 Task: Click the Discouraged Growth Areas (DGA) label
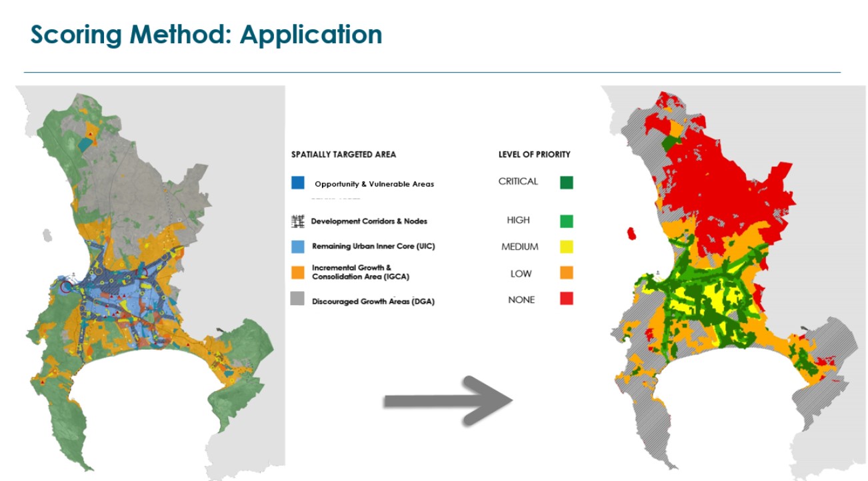pos(375,301)
